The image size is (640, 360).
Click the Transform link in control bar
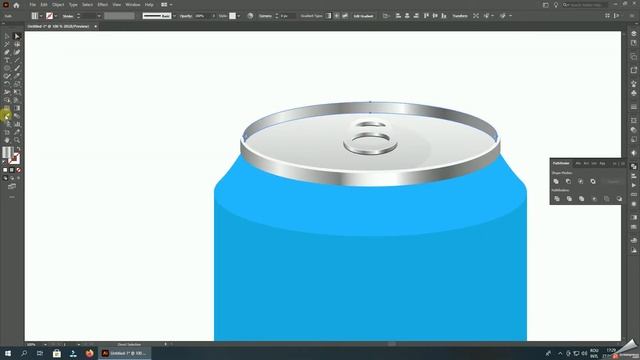click(460, 16)
